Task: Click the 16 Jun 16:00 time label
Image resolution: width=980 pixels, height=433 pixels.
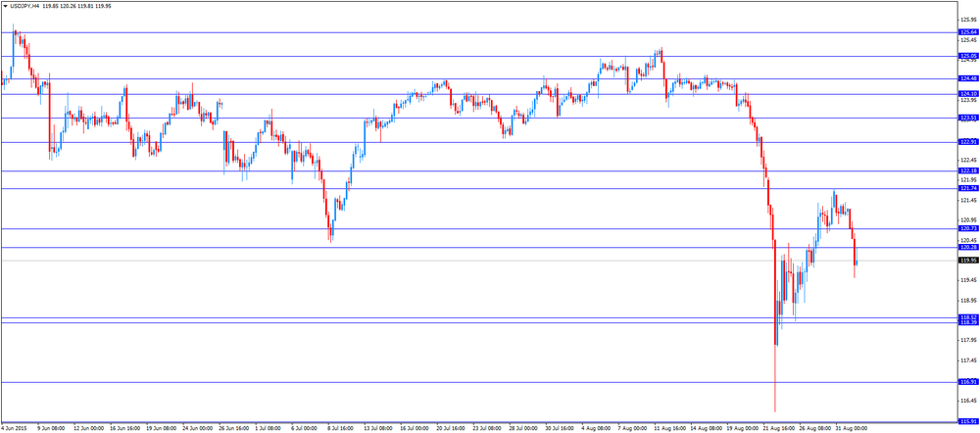Action: (125, 429)
